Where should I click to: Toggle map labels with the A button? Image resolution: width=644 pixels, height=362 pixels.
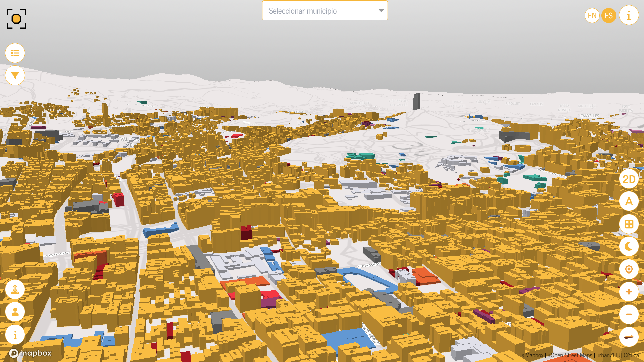tap(629, 201)
